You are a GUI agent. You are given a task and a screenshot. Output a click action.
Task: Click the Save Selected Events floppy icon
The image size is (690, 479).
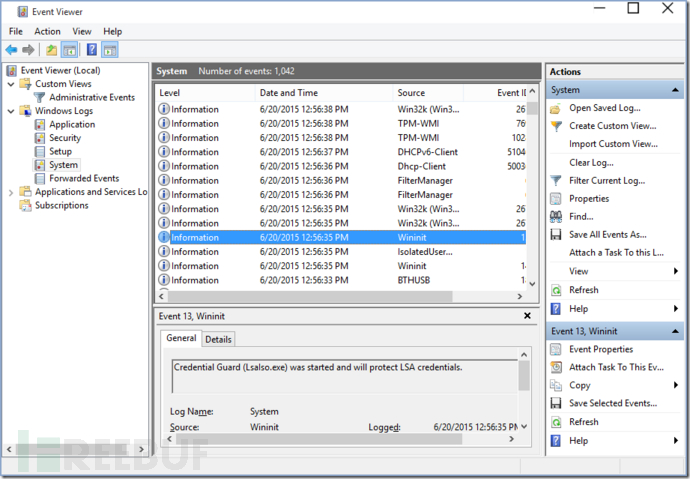[556, 403]
